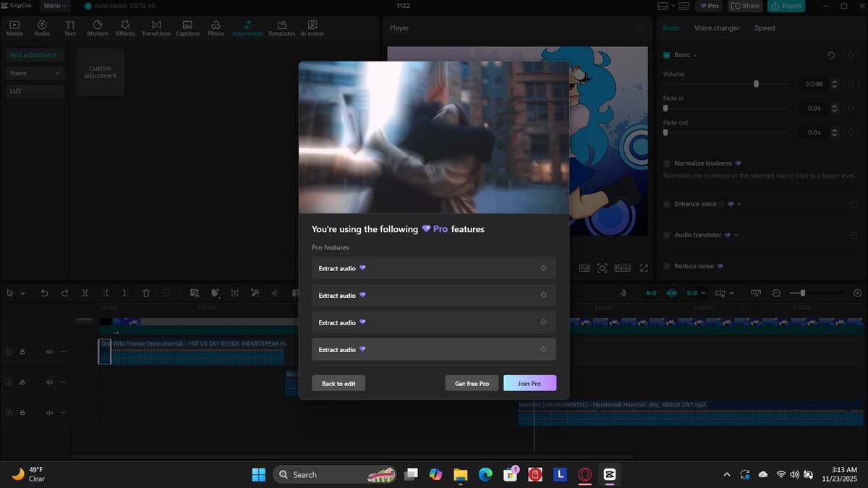Click the Share button

[744, 6]
